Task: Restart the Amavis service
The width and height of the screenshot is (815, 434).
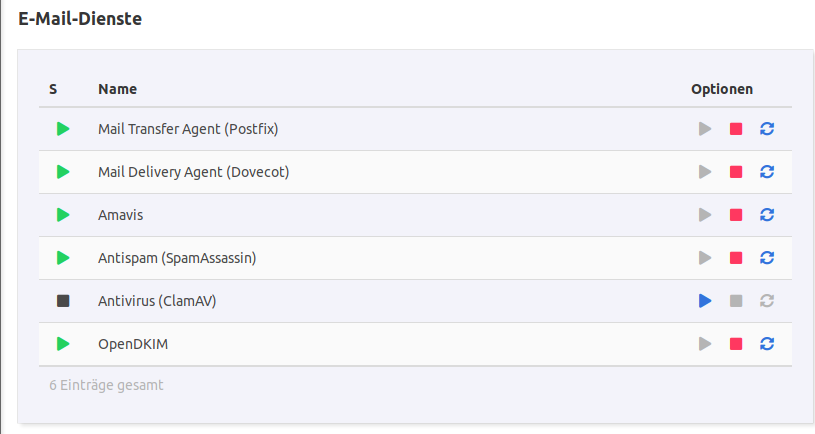Action: (x=767, y=215)
